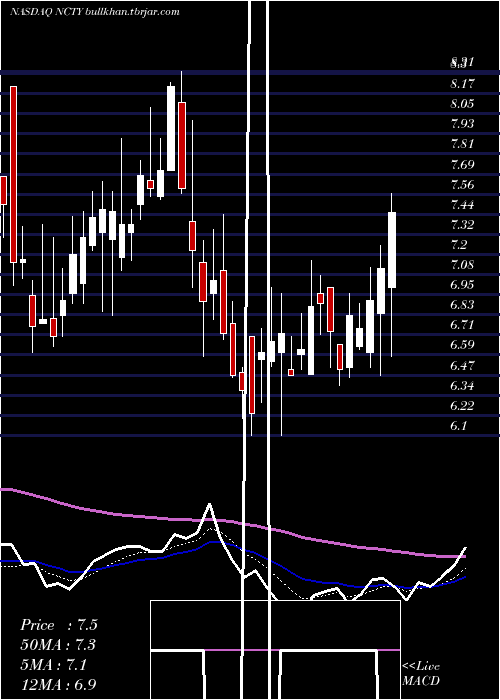Click the 8.05 price axis label

[462, 104]
